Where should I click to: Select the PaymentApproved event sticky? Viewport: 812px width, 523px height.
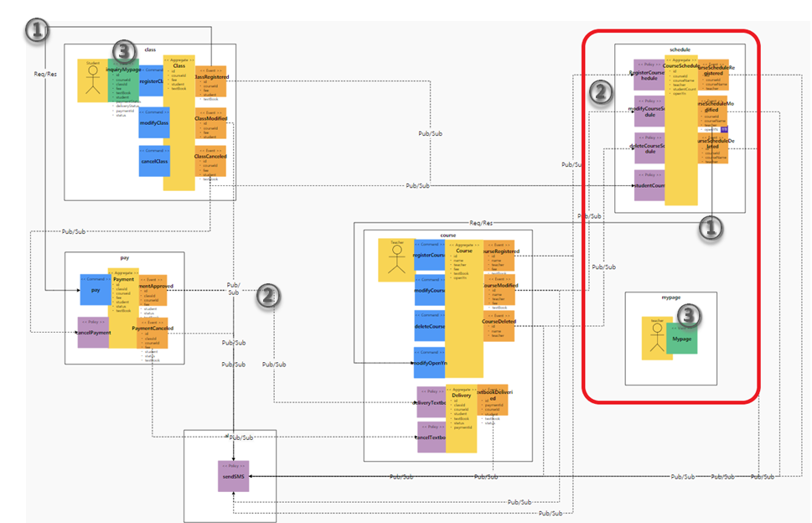pyautogui.click(x=153, y=291)
